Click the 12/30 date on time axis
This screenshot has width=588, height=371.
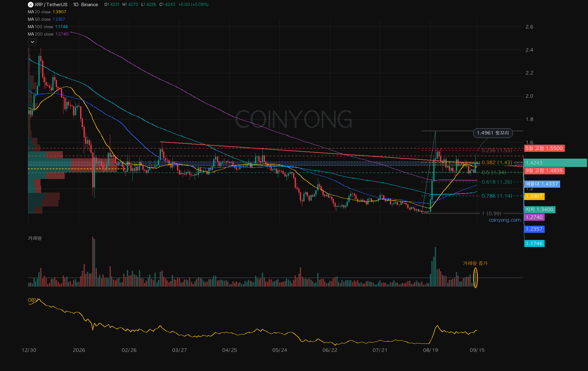click(29, 350)
